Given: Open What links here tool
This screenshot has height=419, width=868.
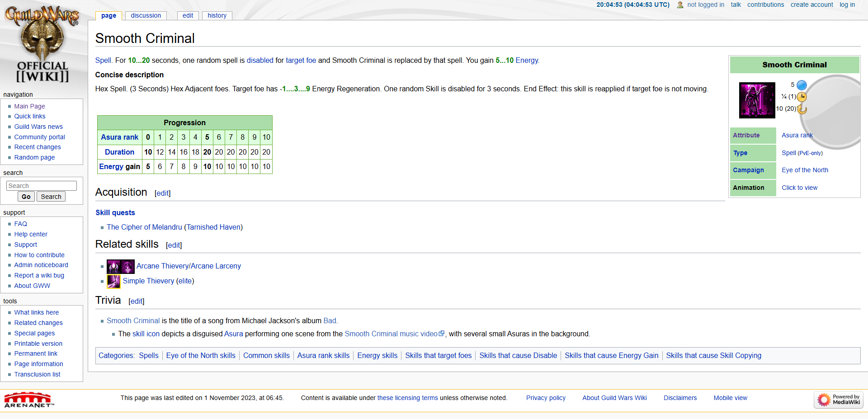Looking at the screenshot, I should click(36, 312).
